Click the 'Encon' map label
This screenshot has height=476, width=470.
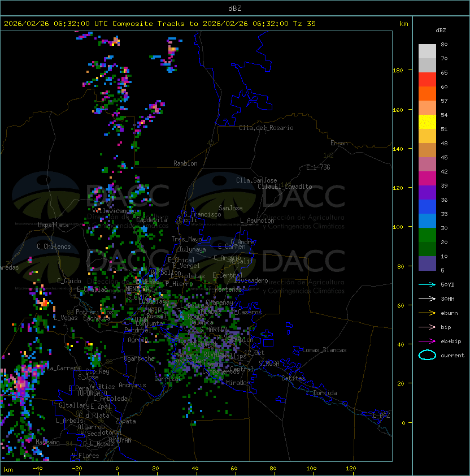click(339, 143)
